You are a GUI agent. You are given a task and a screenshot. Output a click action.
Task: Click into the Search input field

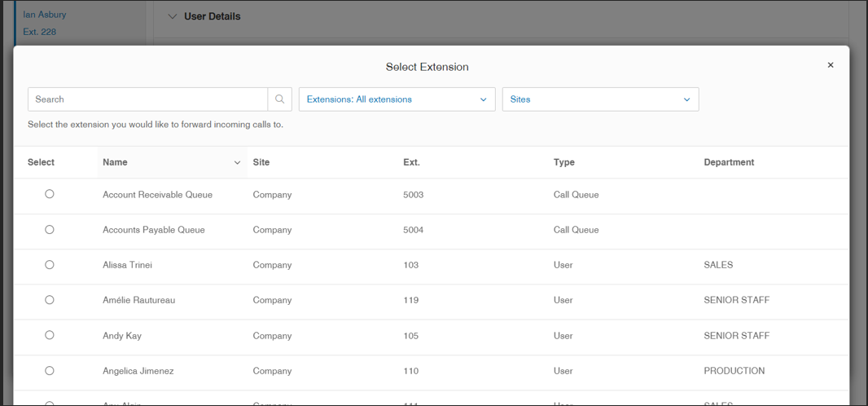point(148,99)
